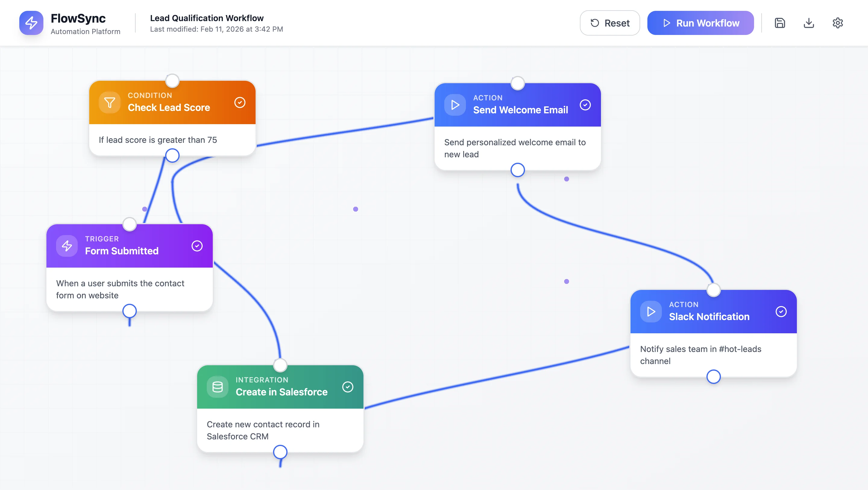Click the bottom output port of Create in Salesforce
Screen dimensions: 868x490
pyautogui.click(x=280, y=452)
